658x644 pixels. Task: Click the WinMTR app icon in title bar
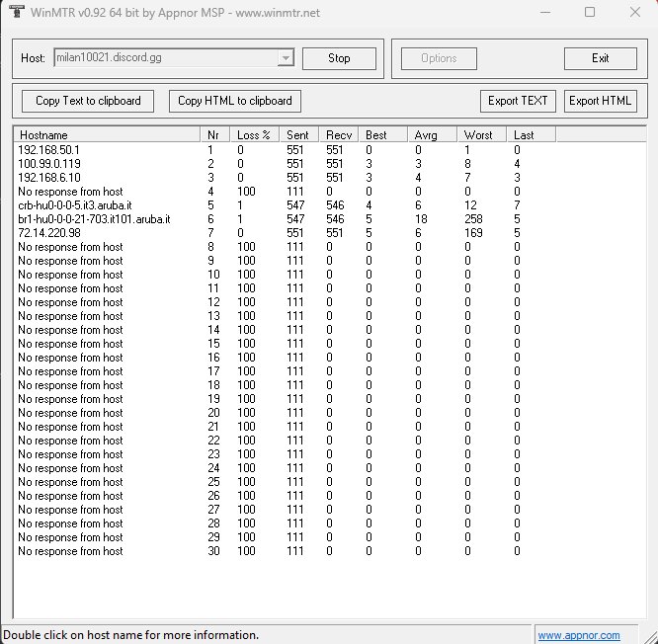point(17,11)
